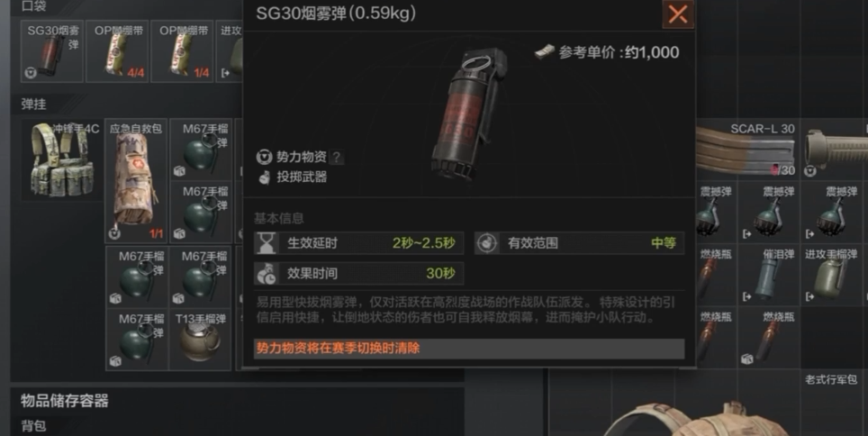This screenshot has height=436, width=868.
Task: Click the 口袋 section label
Action: click(x=34, y=6)
